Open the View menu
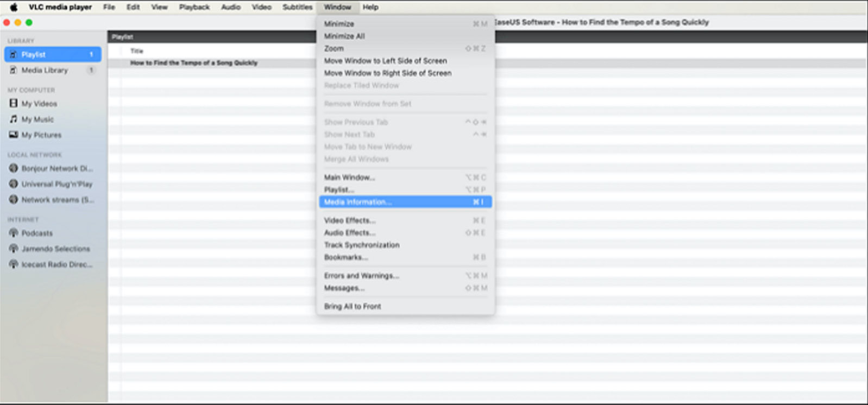 point(159,7)
